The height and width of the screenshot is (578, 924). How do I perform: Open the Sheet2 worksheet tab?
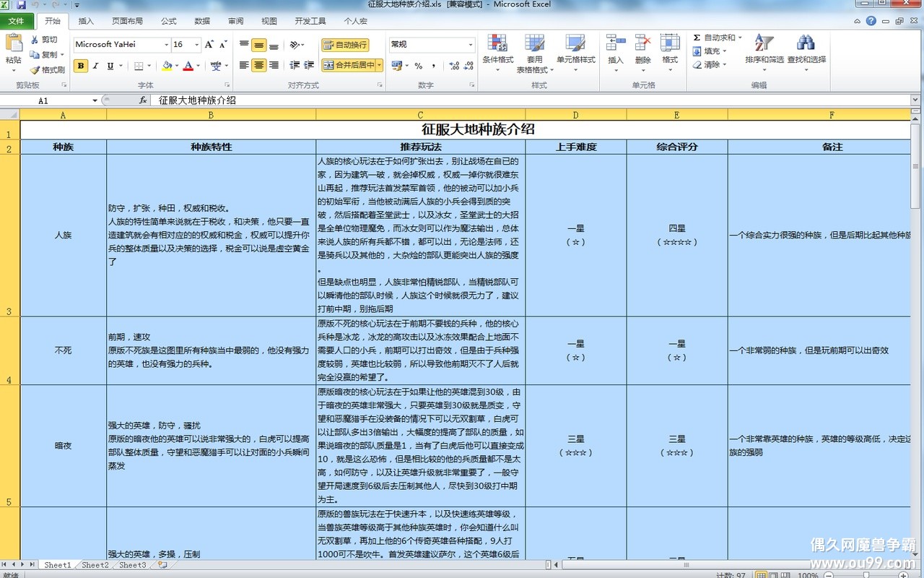click(95, 565)
